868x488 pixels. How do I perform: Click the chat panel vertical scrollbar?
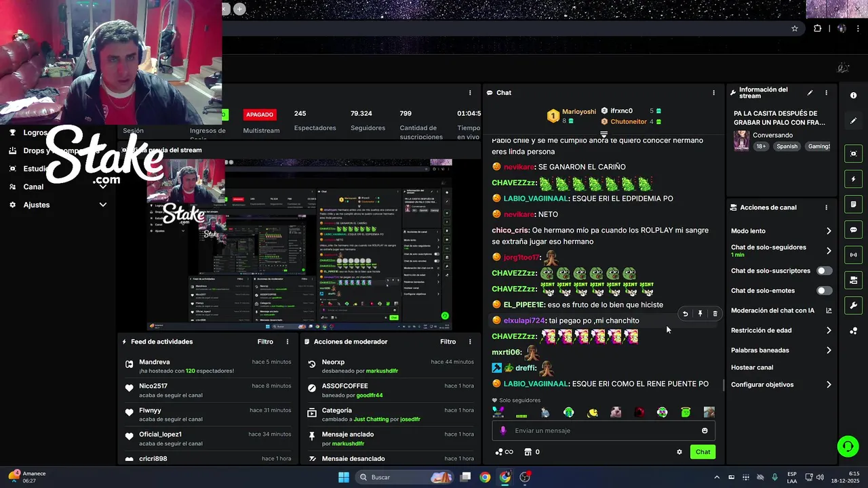[722, 386]
